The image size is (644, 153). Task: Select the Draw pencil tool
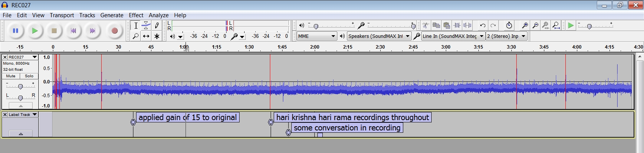tap(157, 26)
